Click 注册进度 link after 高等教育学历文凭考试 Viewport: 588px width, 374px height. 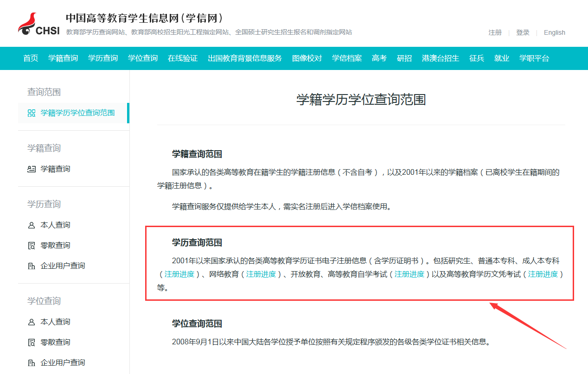pyautogui.click(x=543, y=274)
